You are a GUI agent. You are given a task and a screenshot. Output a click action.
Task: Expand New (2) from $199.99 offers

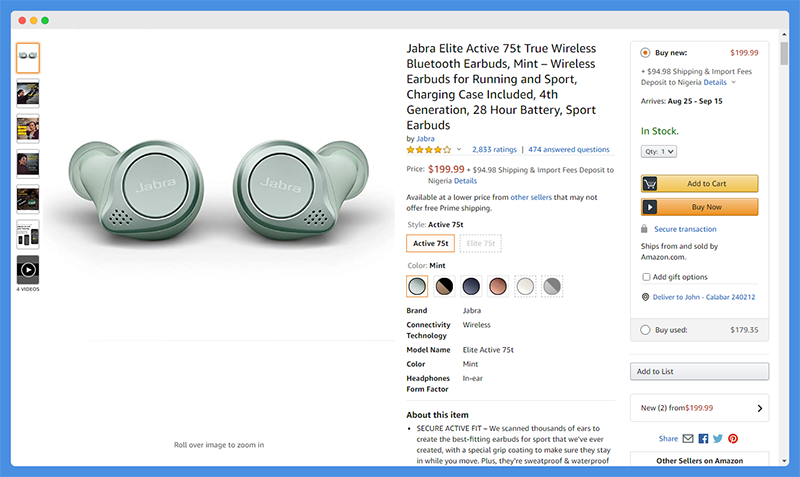pos(699,408)
